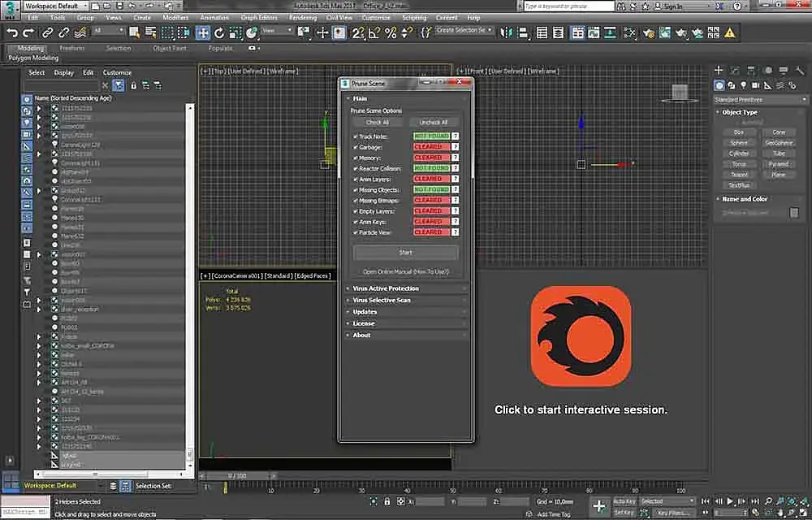Open the Percent Snap toggle icon
Screen dimensions: 812x520
(x=391, y=32)
